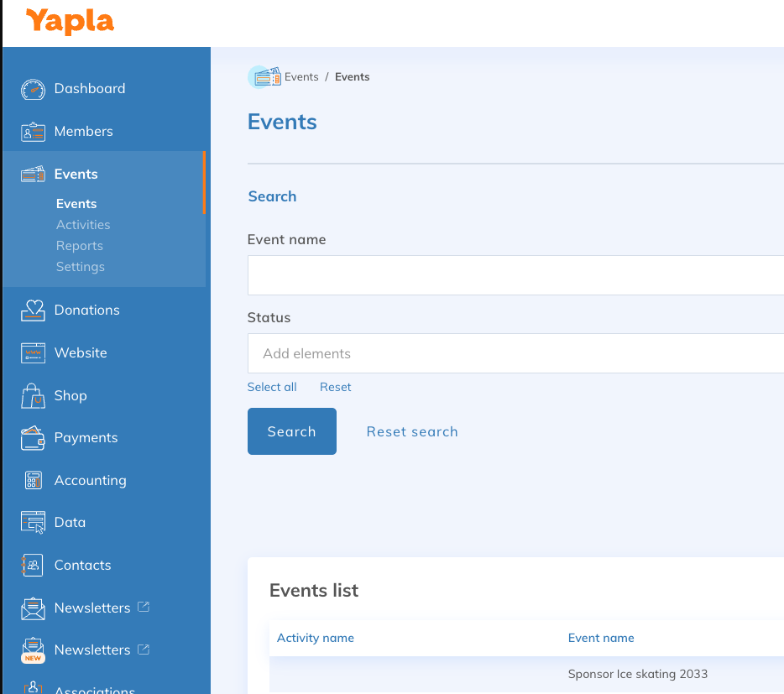Click the blue Search button
784x694 pixels.
tap(292, 431)
